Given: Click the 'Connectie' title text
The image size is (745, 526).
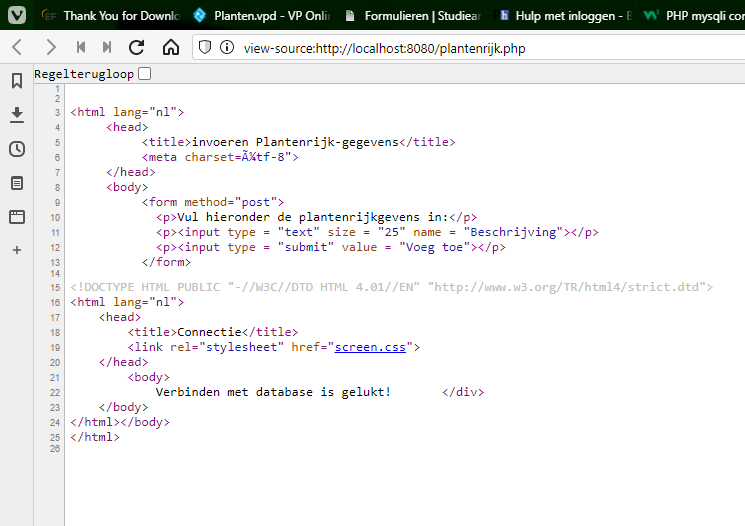Looking at the screenshot, I should pyautogui.click(x=209, y=332).
